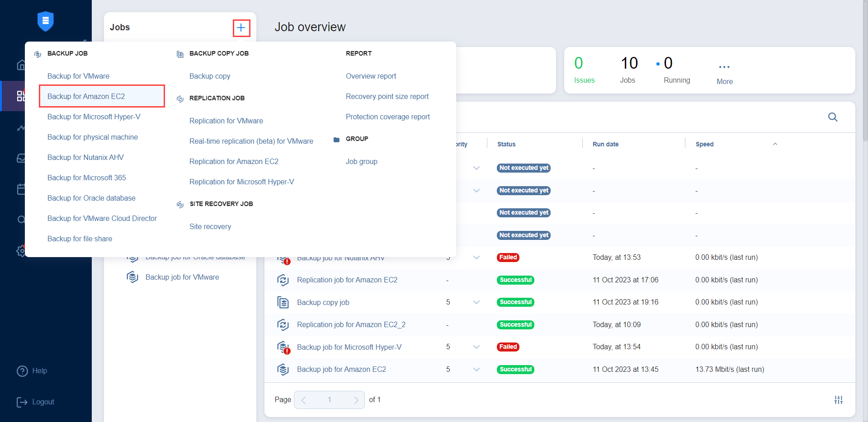This screenshot has width=868, height=422.
Task: Open the search magnifier in job table
Action: (x=832, y=117)
